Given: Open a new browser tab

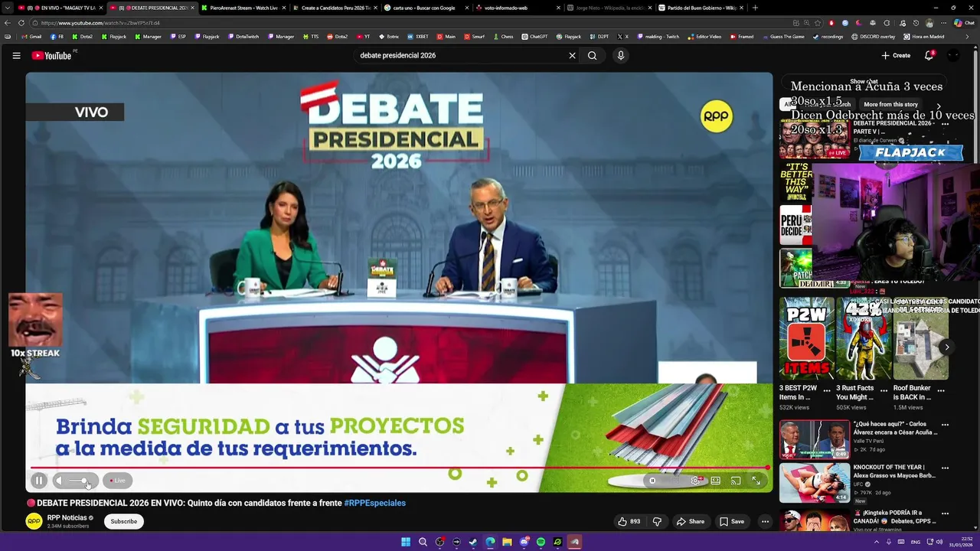Looking at the screenshot, I should pyautogui.click(x=755, y=8).
